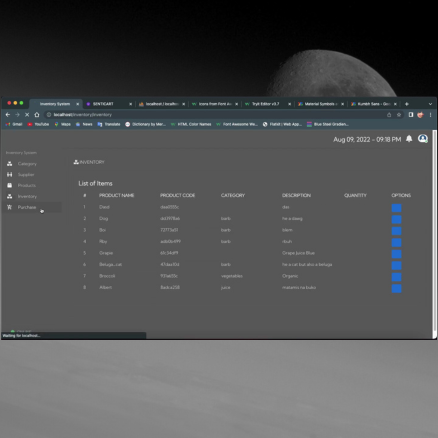The height and width of the screenshot is (438, 438).
Task: Click the blue options button for Broccoli row
Action: [x=396, y=277]
